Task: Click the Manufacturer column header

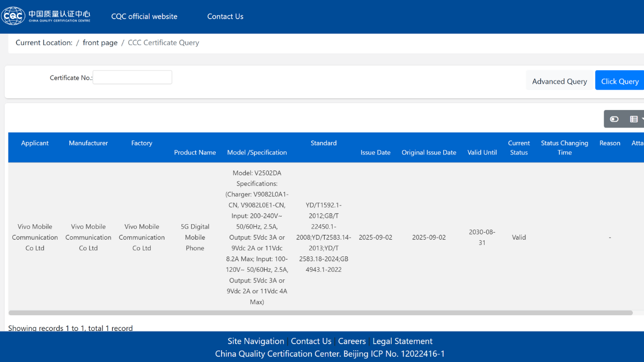Action: 89,143
